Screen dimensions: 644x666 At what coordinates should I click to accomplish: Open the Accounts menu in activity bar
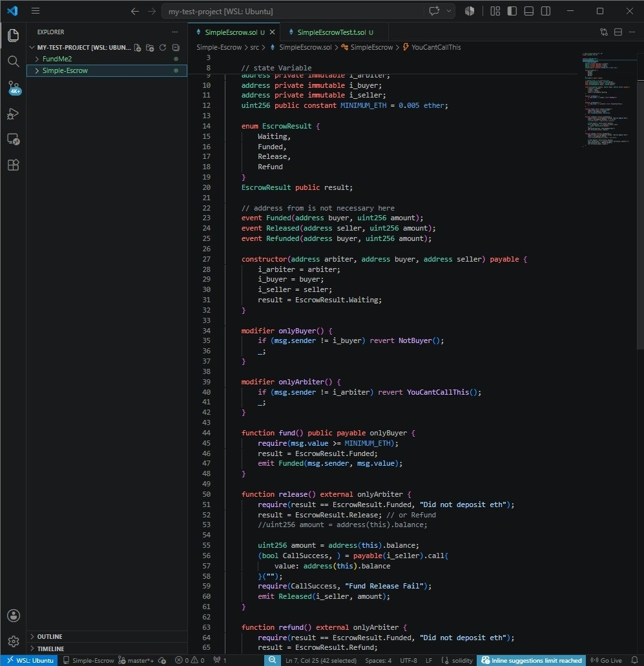pyautogui.click(x=13, y=616)
